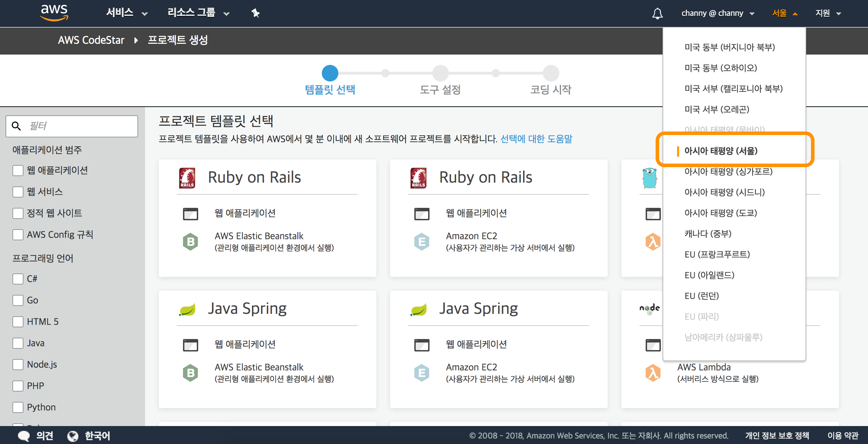Viewport: 868px width, 444px height.
Task: Click the feedback speech bubble icon
Action: (x=23, y=436)
